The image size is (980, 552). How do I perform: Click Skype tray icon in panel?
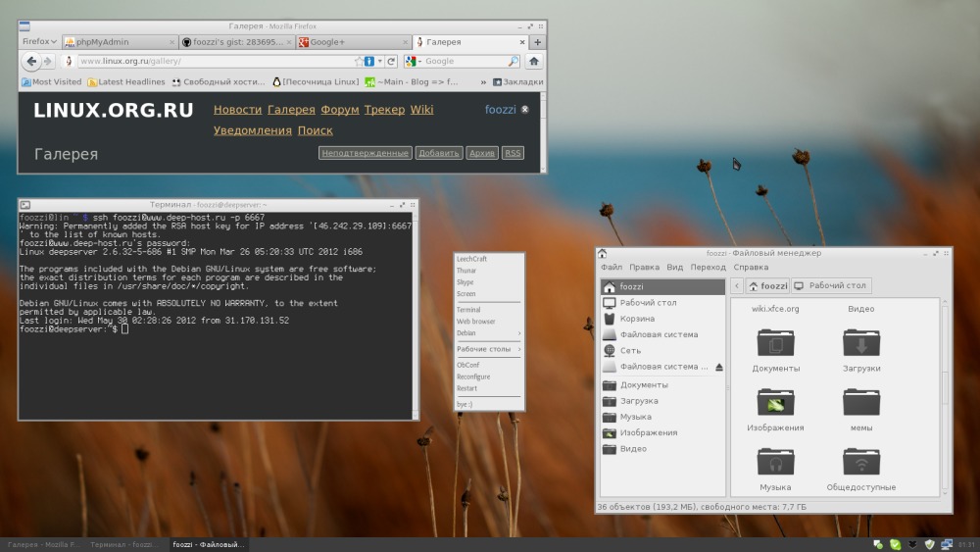point(895,544)
